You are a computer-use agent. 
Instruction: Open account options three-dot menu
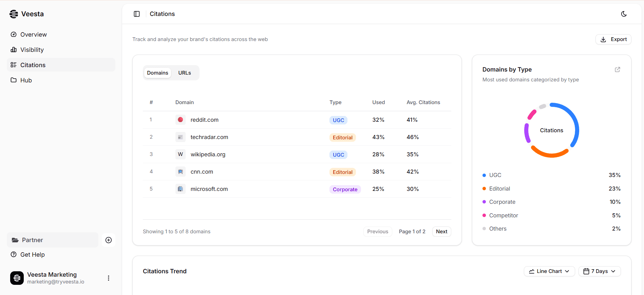coord(109,278)
